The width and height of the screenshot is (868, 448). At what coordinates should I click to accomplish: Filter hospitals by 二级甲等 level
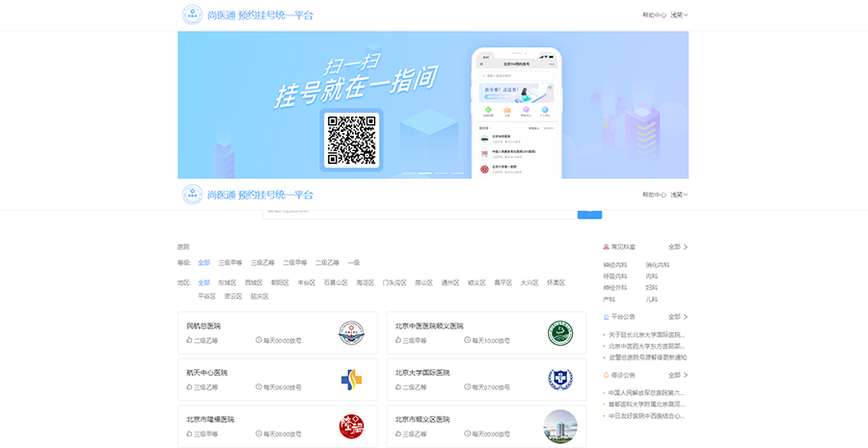point(295,263)
